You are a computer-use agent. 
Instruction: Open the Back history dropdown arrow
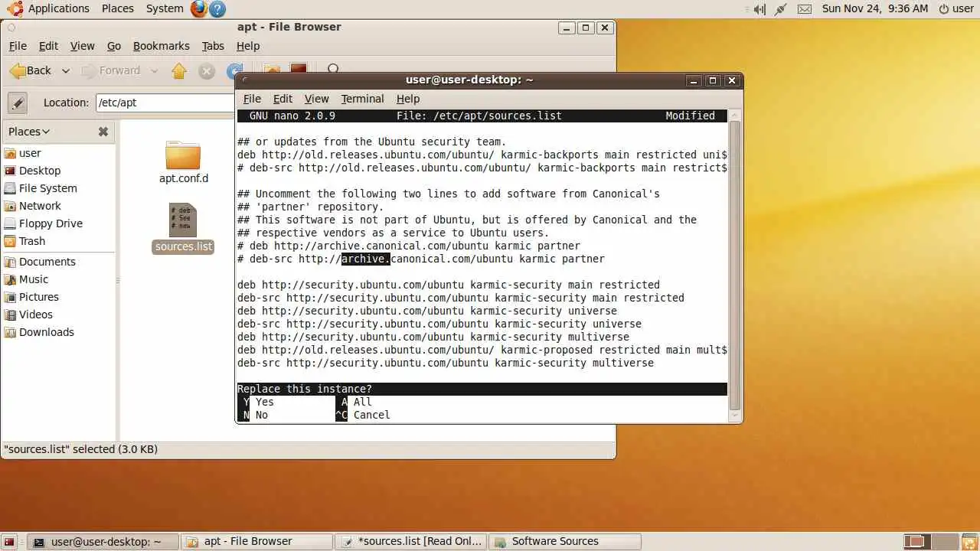(66, 71)
